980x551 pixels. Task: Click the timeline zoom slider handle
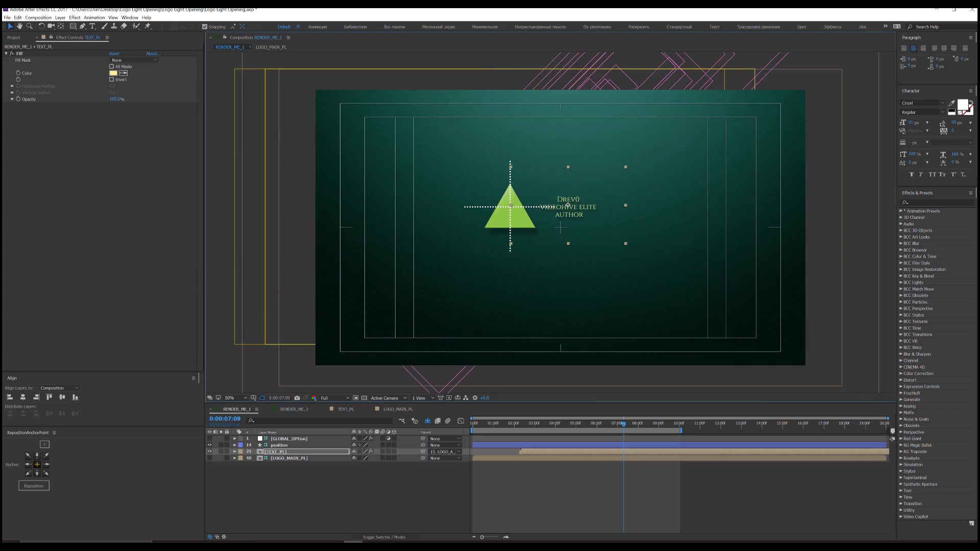482,537
